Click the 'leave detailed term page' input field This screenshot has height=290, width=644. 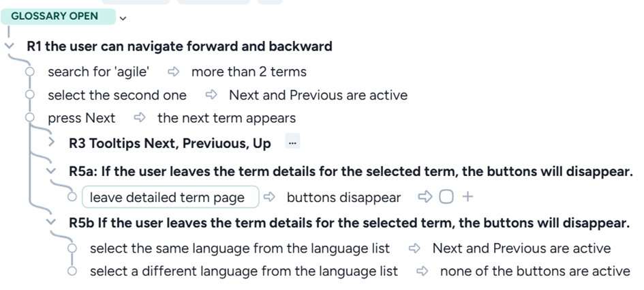coord(169,197)
